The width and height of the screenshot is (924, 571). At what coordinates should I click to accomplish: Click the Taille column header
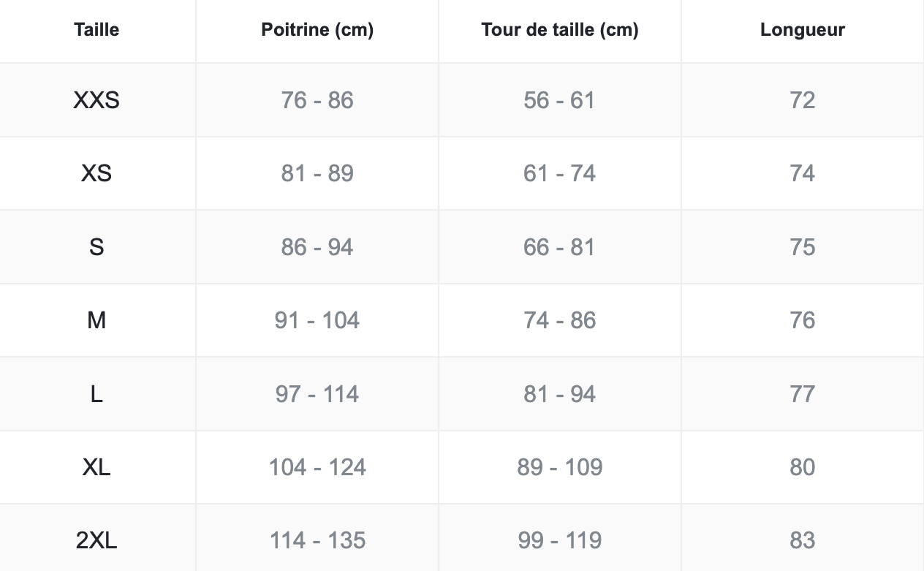tap(96, 30)
